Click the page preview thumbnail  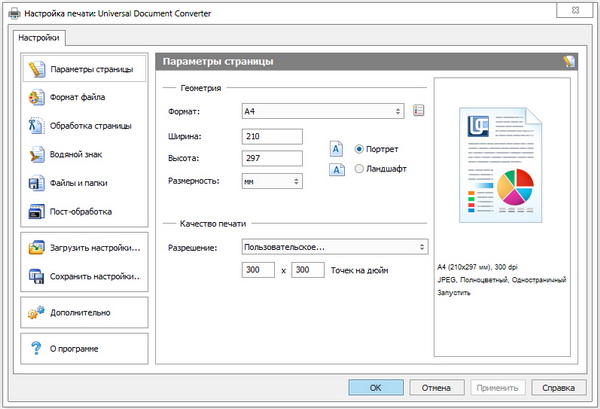503,165
